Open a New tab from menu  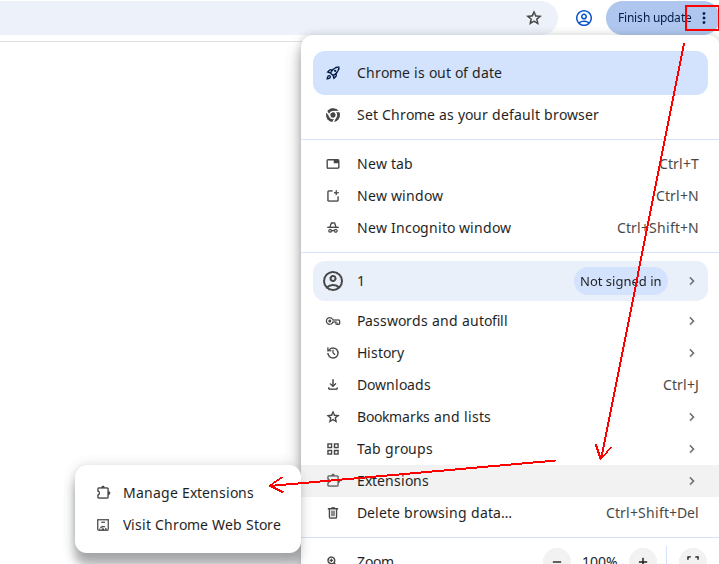tap(510, 164)
